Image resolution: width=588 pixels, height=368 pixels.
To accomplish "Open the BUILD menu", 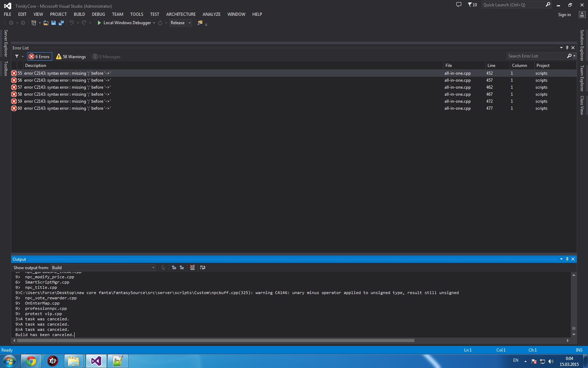I will coord(79,14).
